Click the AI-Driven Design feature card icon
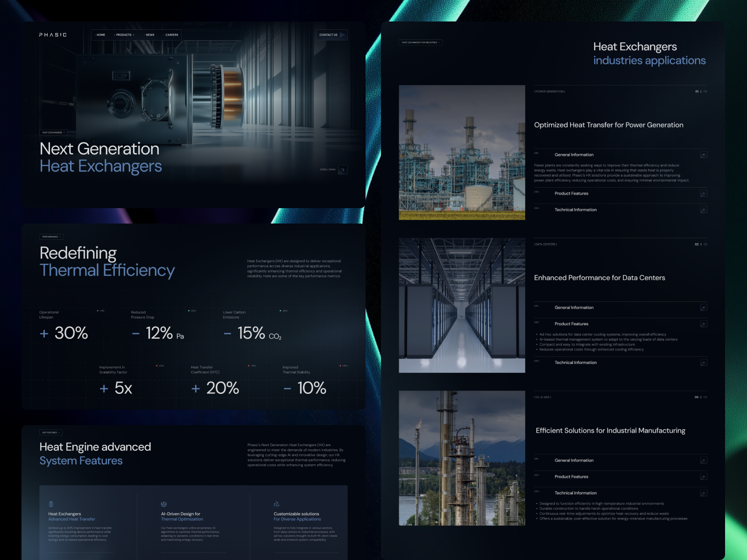 coord(164,504)
